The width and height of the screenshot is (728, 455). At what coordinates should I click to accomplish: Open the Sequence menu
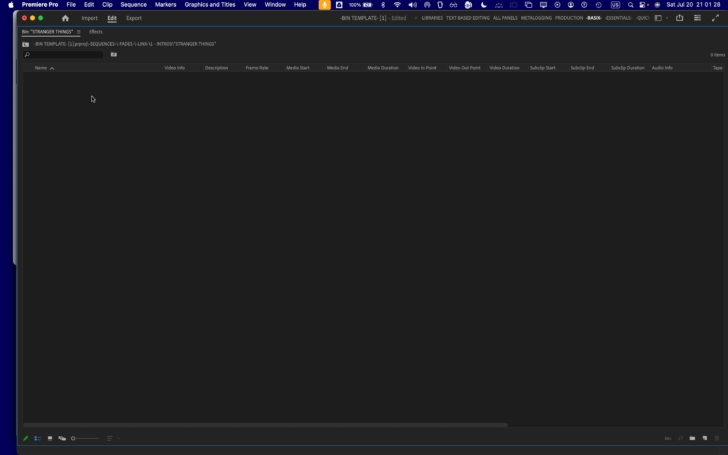point(134,5)
